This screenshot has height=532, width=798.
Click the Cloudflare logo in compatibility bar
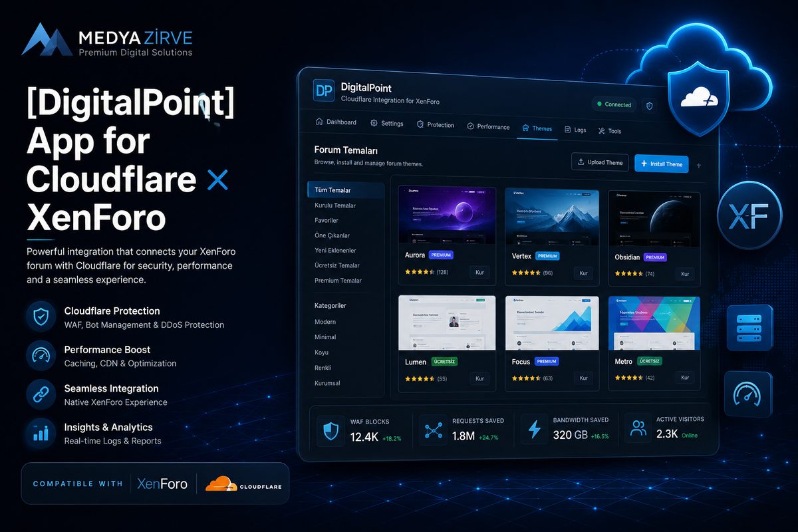243,484
